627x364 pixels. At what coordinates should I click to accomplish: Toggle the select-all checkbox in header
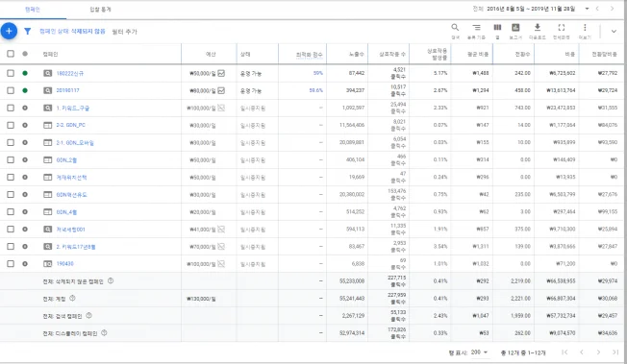(11, 54)
